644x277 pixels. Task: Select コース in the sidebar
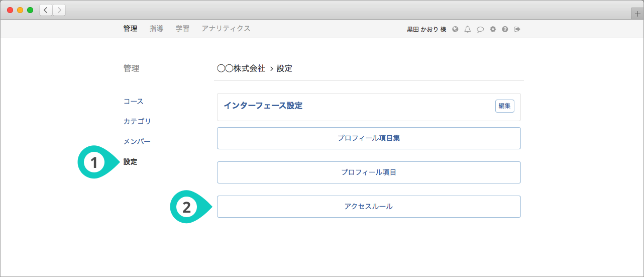click(134, 102)
